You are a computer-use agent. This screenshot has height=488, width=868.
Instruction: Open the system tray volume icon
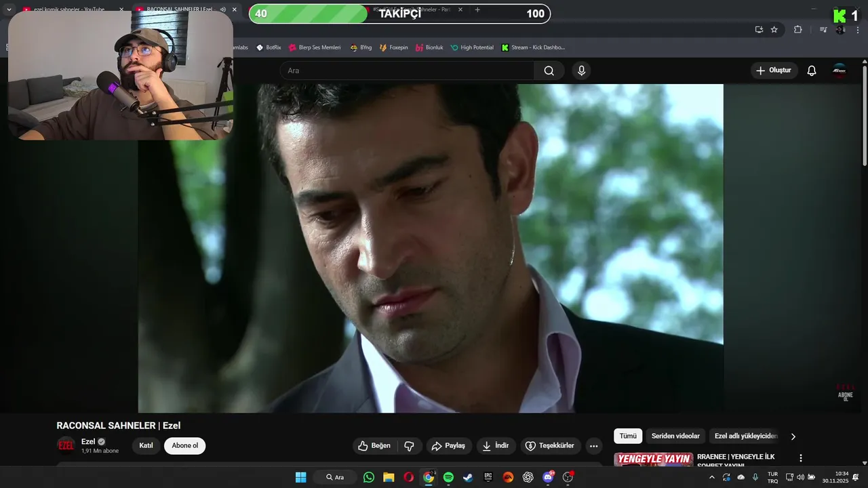(x=800, y=477)
